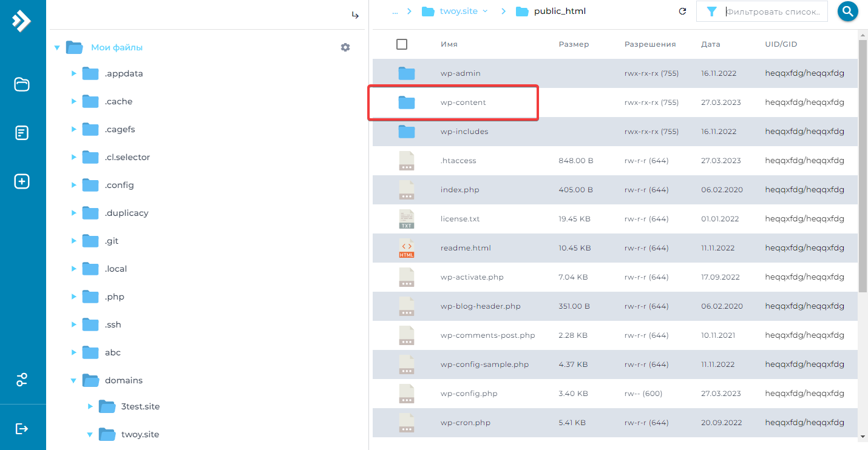Viewport: 868px width, 450px height.
Task: Expand the .appdata folder arrow
Action: coord(74,73)
